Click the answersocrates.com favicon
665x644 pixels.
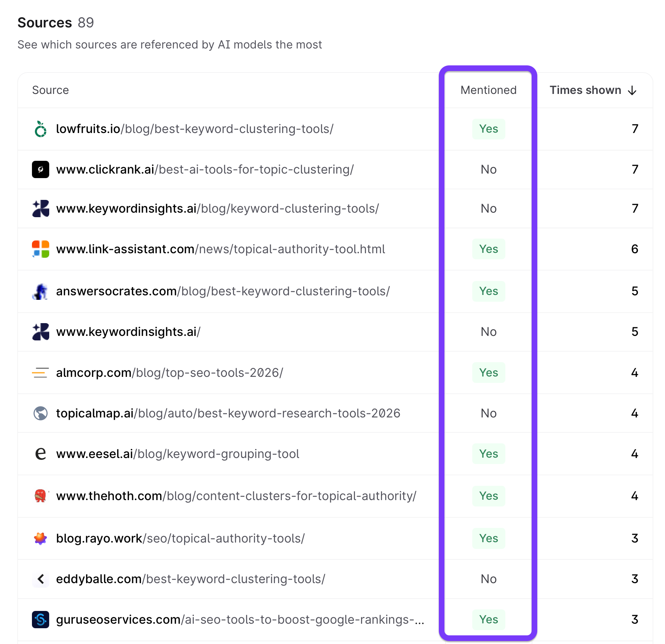click(x=41, y=292)
